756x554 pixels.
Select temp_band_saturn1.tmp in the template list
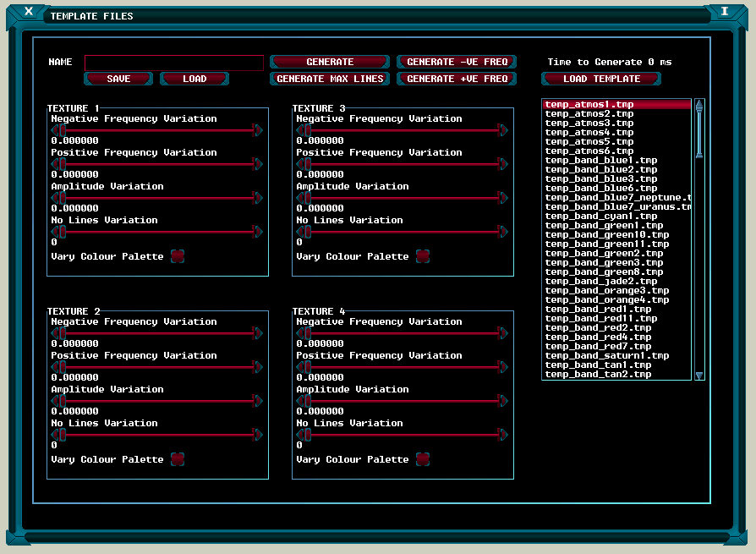pos(606,356)
